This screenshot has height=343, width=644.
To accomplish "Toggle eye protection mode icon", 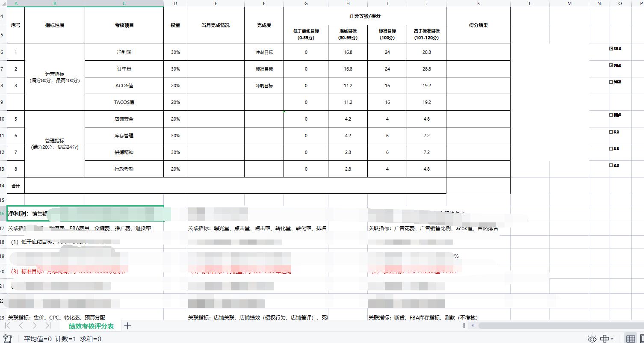I will pyautogui.click(x=592, y=339).
